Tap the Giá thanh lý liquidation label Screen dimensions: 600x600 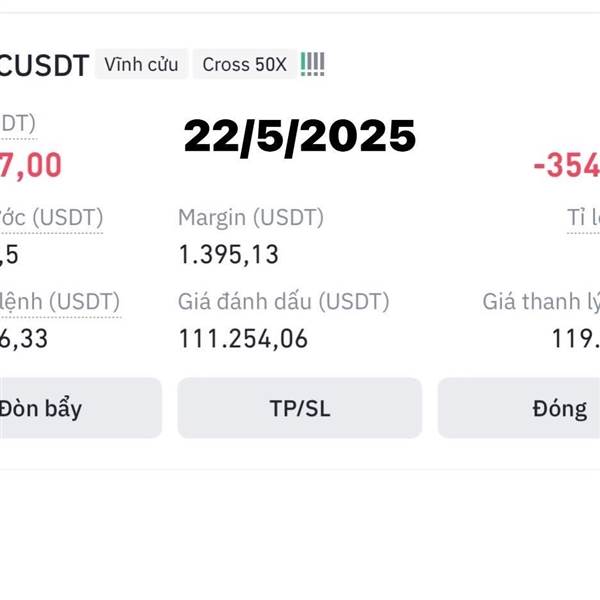pos(541,302)
